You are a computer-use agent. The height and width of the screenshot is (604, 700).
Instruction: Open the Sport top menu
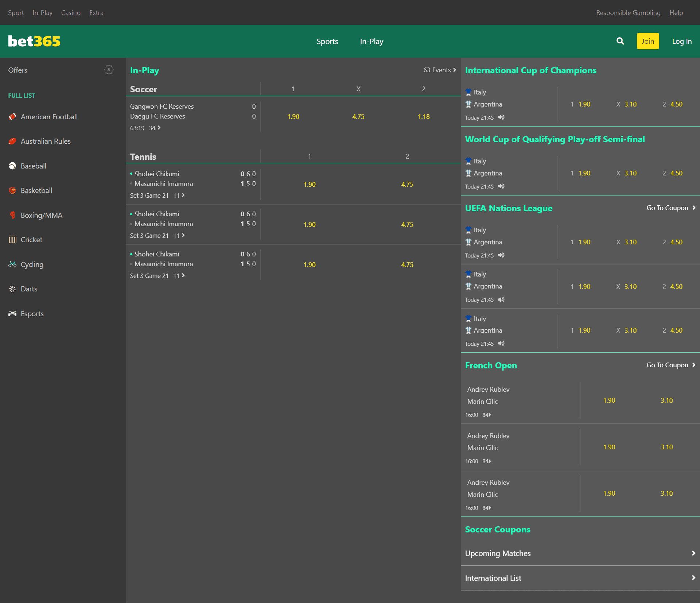pyautogui.click(x=16, y=12)
